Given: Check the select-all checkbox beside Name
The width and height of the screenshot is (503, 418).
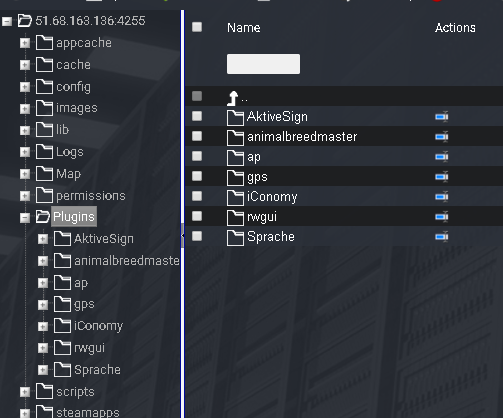Looking at the screenshot, I should pyautogui.click(x=197, y=27).
